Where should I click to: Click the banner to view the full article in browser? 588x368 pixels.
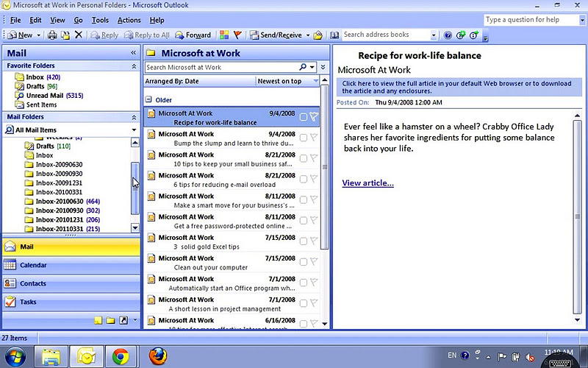pos(459,87)
